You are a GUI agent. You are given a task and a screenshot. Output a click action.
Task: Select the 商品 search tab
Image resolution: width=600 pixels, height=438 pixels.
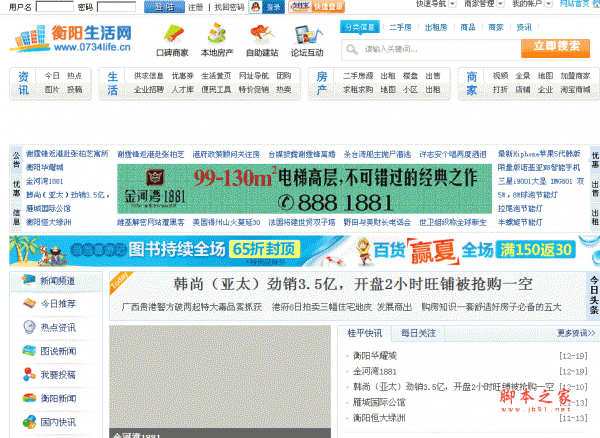pyautogui.click(x=468, y=27)
